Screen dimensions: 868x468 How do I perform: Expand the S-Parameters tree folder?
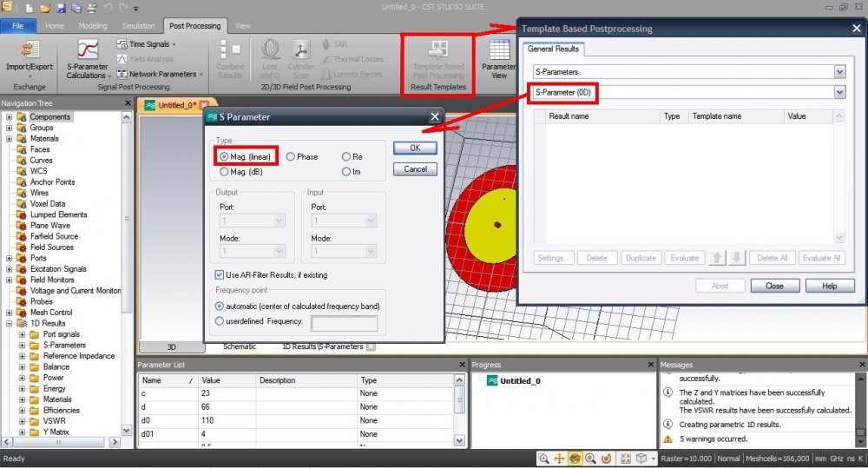23,345
